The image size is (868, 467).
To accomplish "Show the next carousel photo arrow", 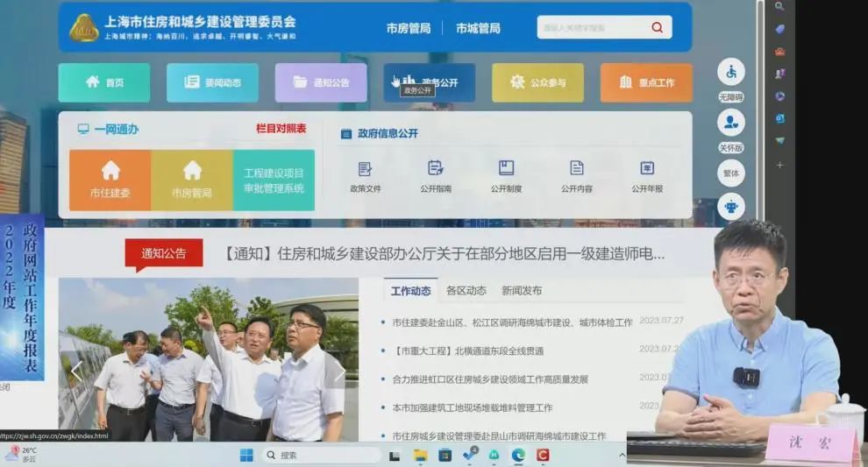I will pyautogui.click(x=339, y=372).
